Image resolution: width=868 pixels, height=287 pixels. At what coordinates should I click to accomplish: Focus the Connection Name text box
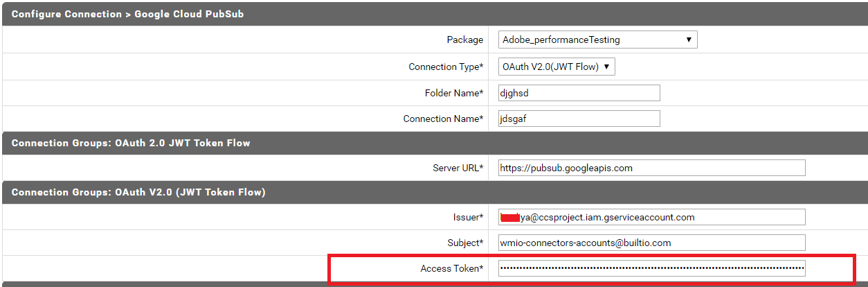(x=579, y=119)
